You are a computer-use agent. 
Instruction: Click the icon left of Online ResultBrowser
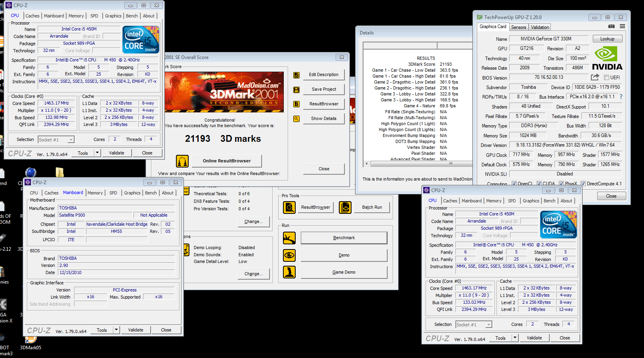tap(182, 161)
